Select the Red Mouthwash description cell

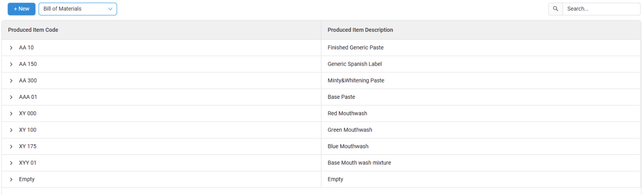(347, 113)
